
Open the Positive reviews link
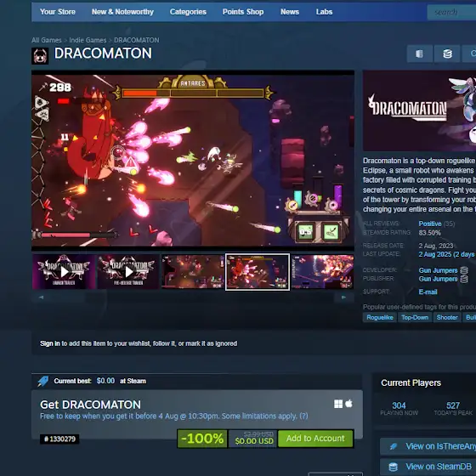pyautogui.click(x=430, y=224)
